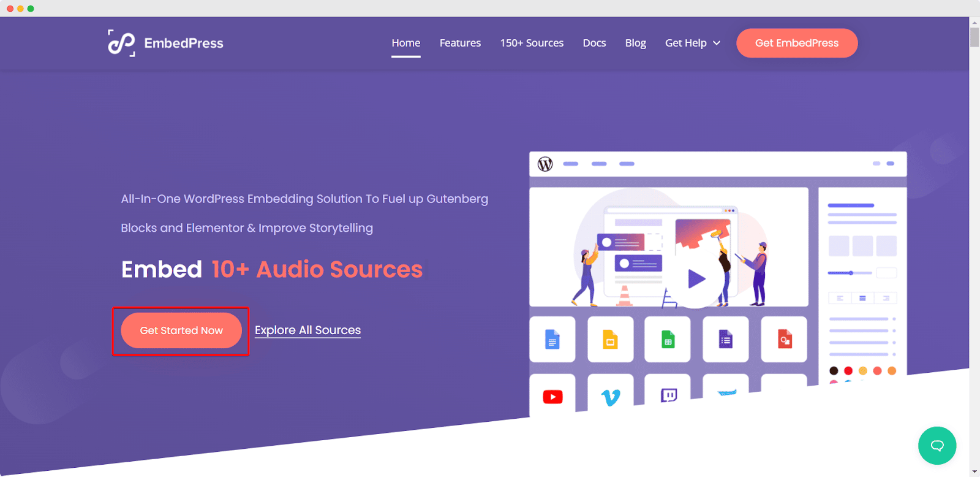Open the 150+ Sources page
Image resolution: width=980 pixels, height=477 pixels.
click(532, 43)
